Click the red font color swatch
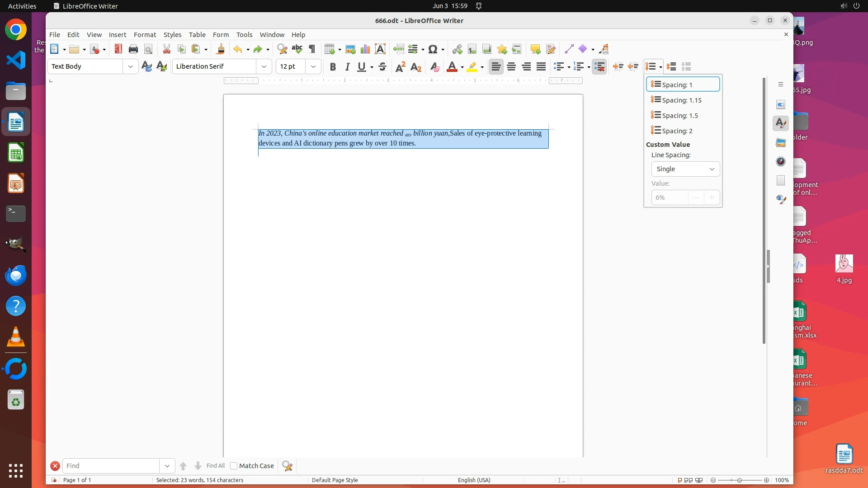Viewport: 868px width, 488px height. coord(452,67)
